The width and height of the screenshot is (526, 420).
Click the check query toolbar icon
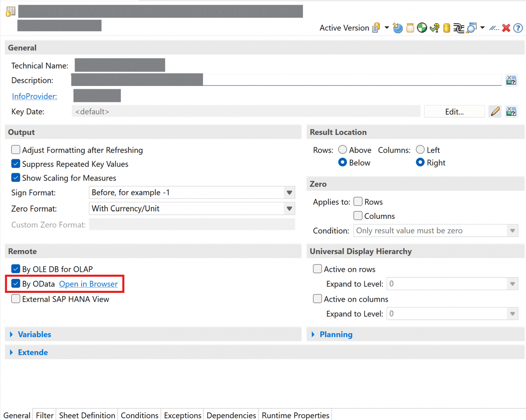(434, 28)
